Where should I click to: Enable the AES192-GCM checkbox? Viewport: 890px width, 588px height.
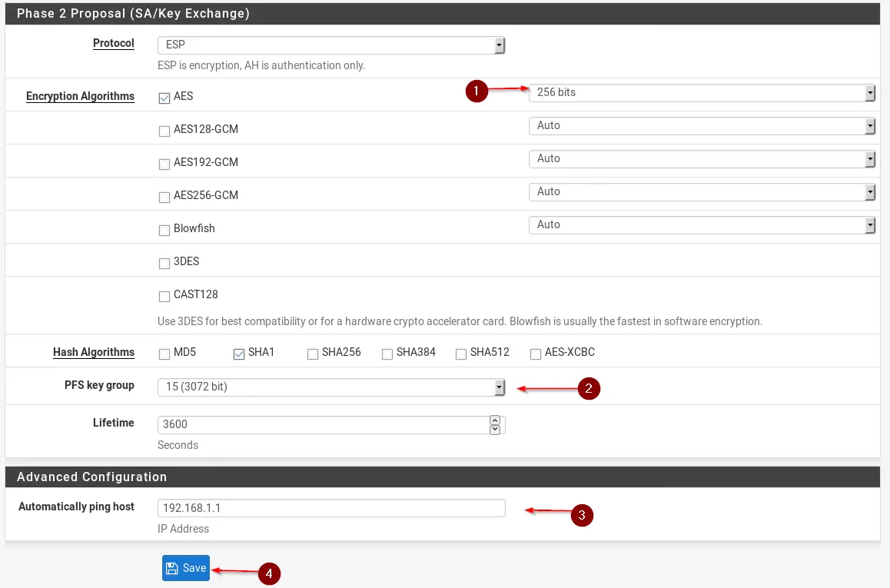(x=164, y=164)
